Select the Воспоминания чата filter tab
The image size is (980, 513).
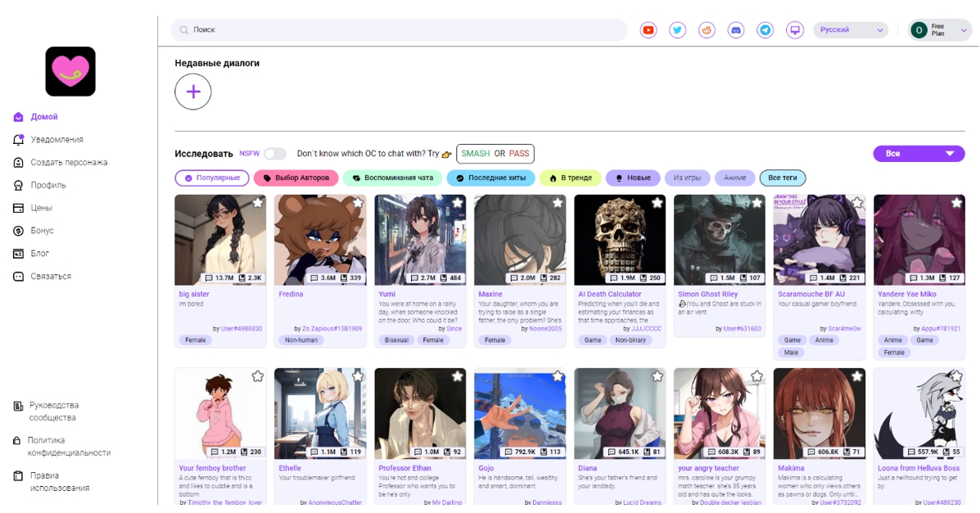tap(392, 178)
